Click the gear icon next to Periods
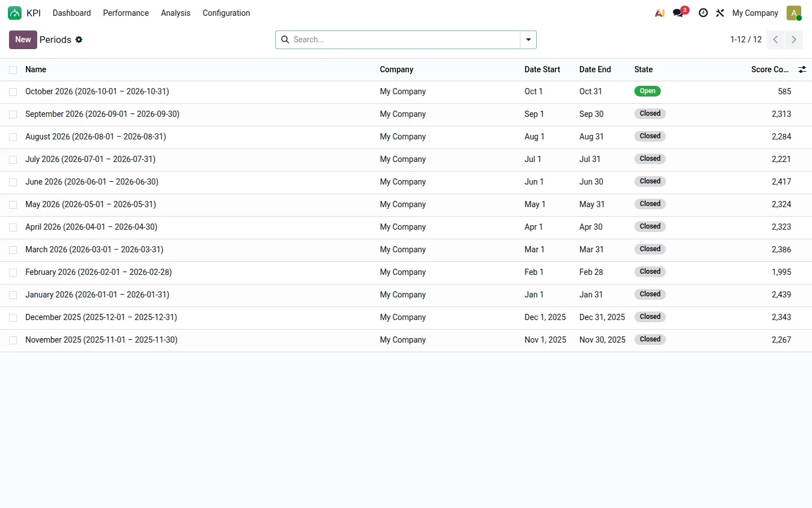The image size is (812, 508). point(79,40)
